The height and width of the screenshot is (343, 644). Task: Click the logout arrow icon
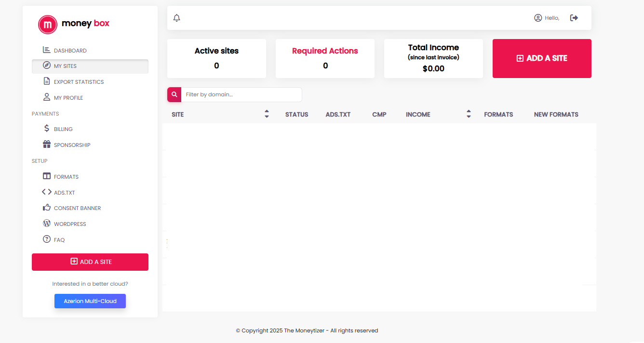coord(574,18)
